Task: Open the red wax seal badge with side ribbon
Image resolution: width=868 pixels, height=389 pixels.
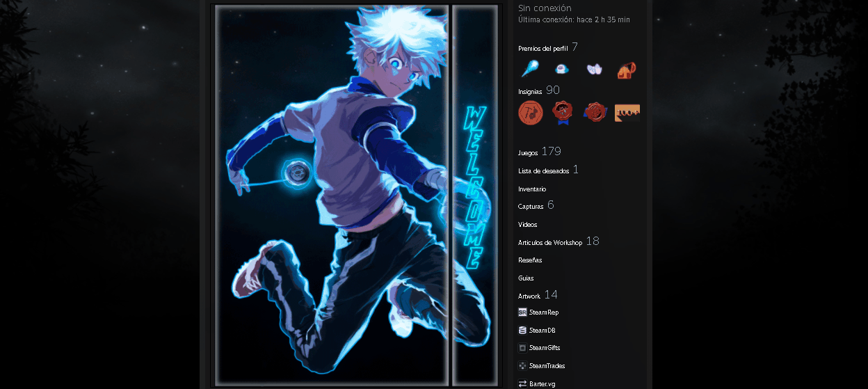Action: (x=595, y=112)
